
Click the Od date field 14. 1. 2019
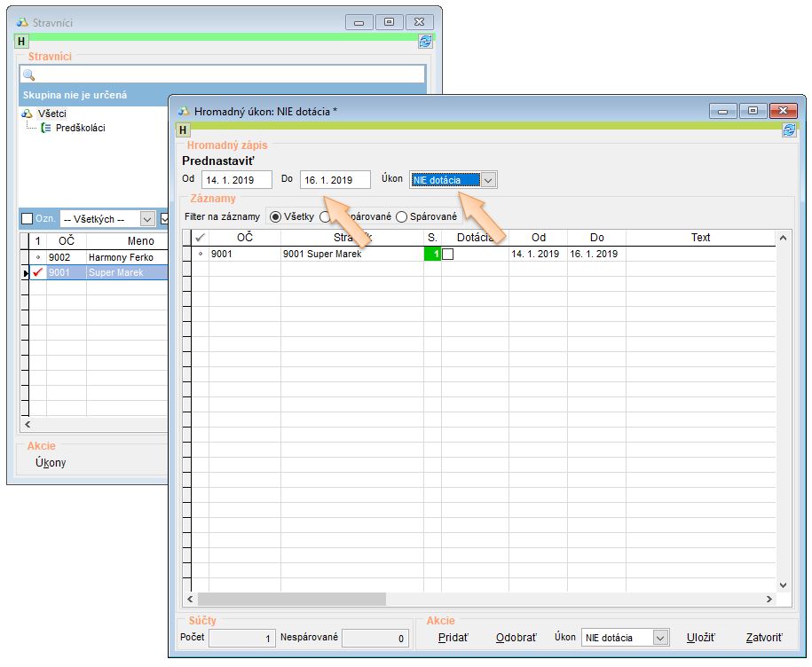click(236, 180)
